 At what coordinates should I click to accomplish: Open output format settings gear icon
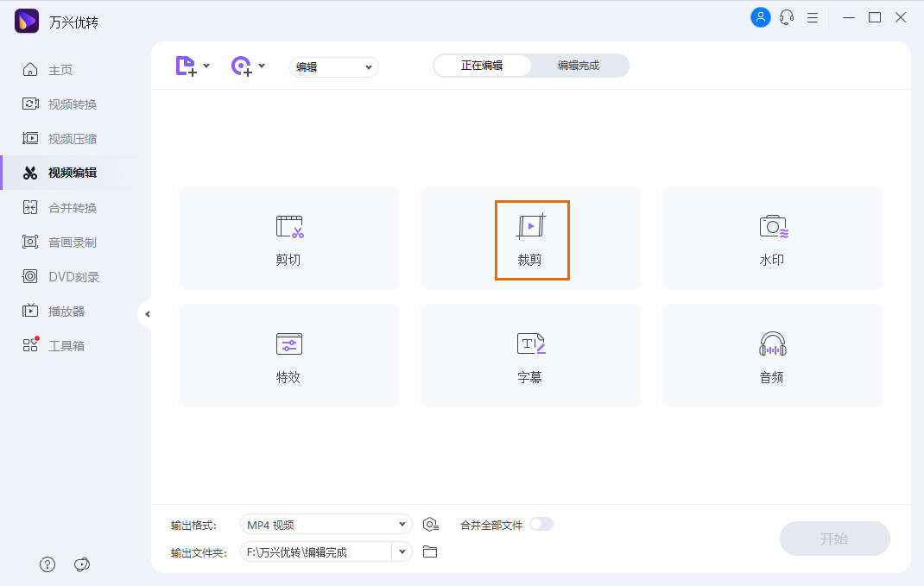coord(431,524)
